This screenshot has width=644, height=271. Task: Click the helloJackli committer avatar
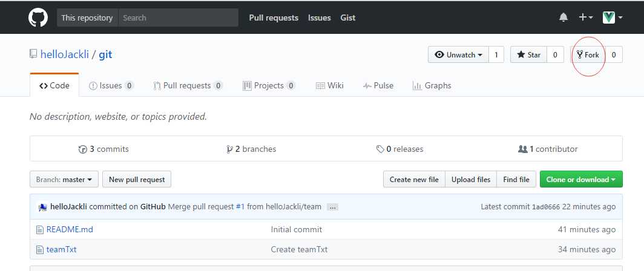(42, 207)
